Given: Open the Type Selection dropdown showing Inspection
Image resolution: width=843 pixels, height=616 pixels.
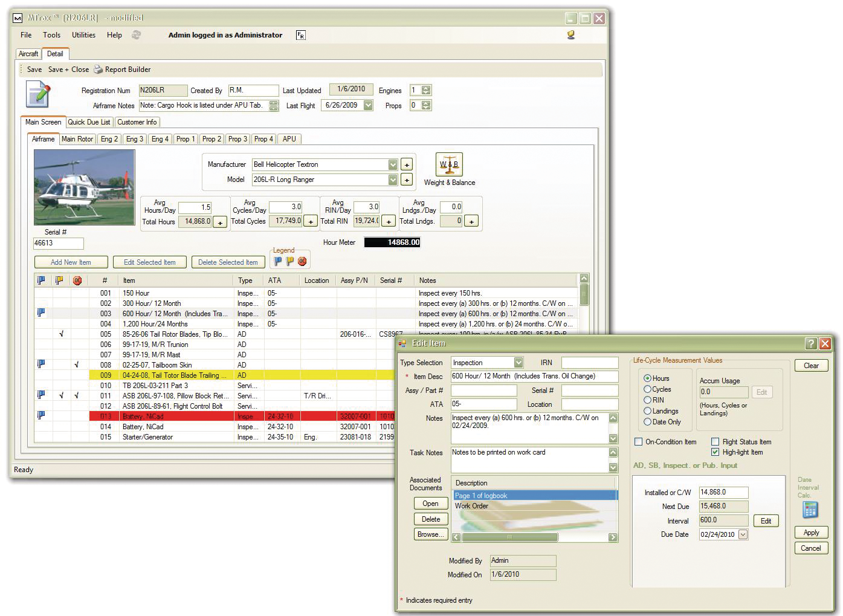Looking at the screenshot, I should pyautogui.click(x=518, y=362).
